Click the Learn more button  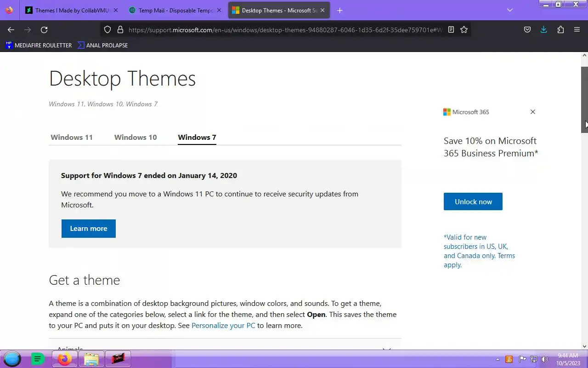pyautogui.click(x=89, y=229)
